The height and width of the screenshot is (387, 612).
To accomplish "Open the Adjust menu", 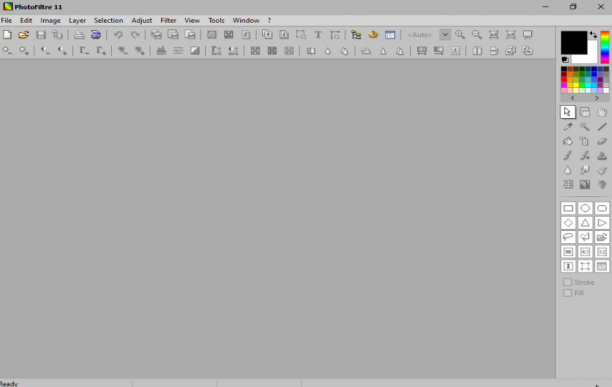I will click(x=142, y=20).
